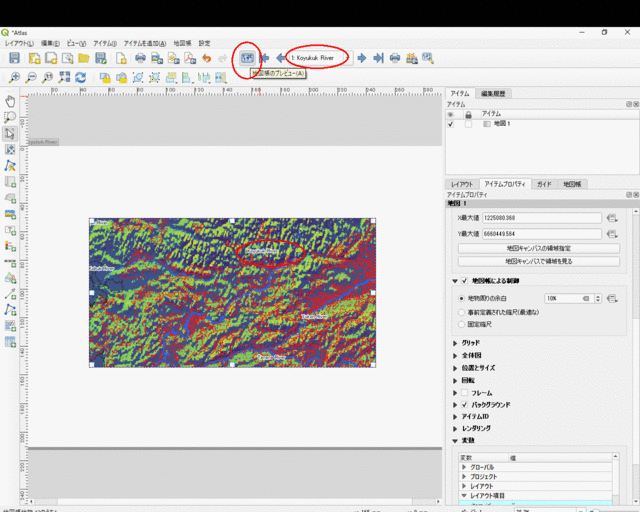Choose the Move item content tool
640x512 pixels.
point(10,149)
